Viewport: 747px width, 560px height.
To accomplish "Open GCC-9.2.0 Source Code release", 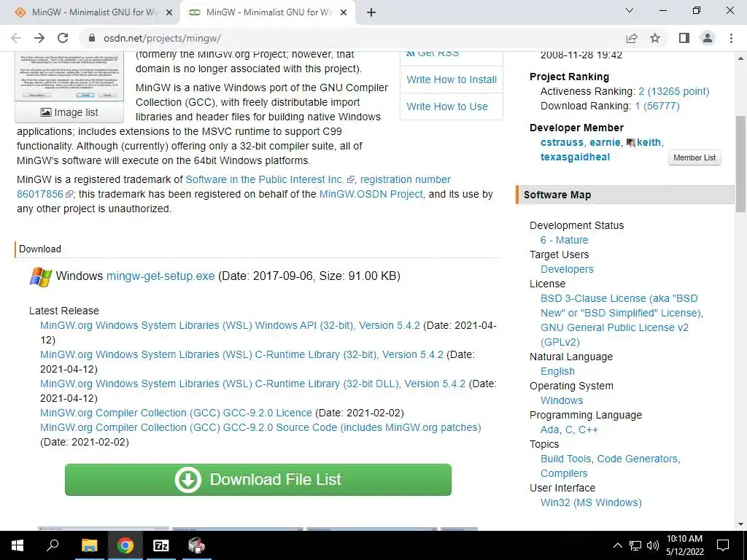I will click(x=260, y=427).
